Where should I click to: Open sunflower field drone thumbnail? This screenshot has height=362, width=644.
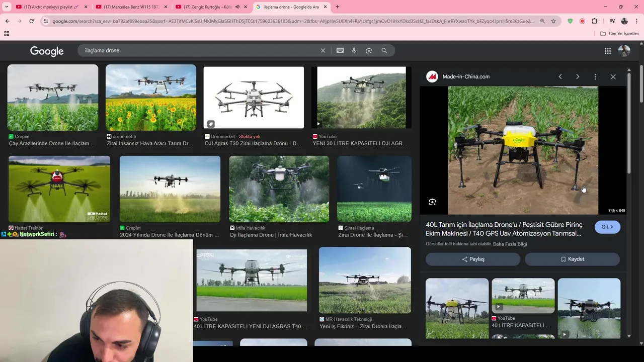pos(151,98)
